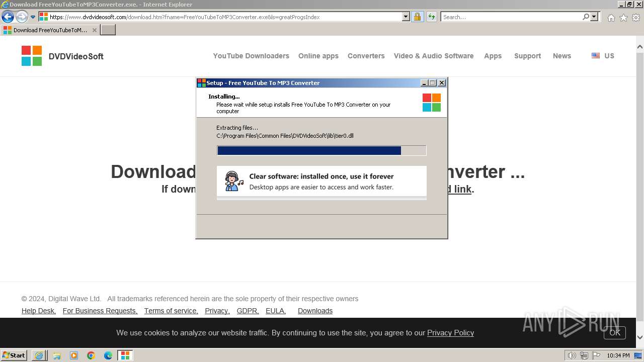
Task: Click the headset mascot icon in installer
Action: click(x=233, y=181)
